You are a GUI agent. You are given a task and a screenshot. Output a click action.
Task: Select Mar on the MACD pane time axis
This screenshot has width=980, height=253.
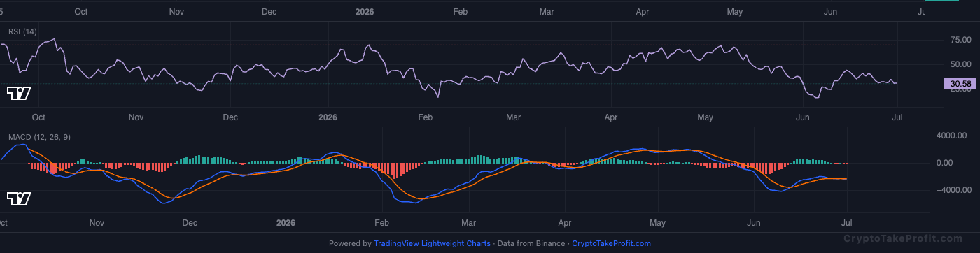point(468,223)
